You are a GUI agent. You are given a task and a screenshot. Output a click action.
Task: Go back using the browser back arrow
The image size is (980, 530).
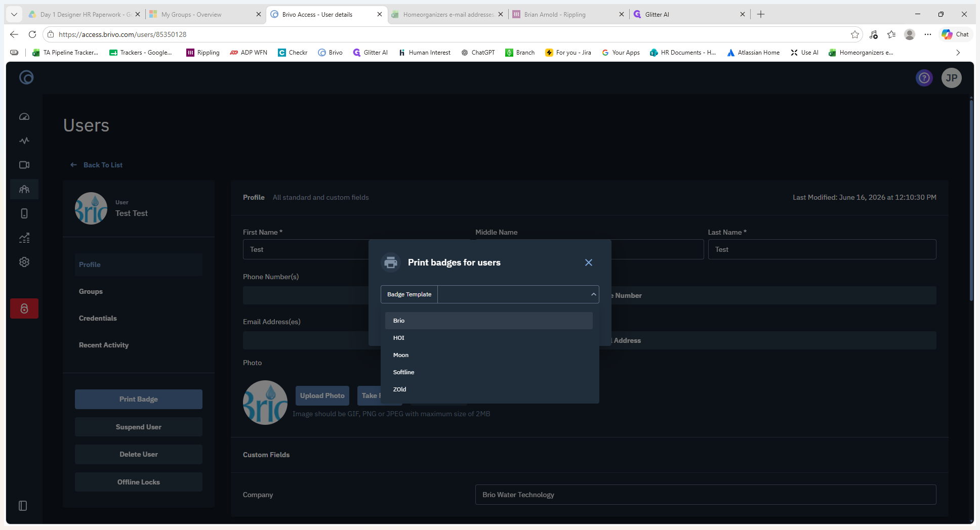pyautogui.click(x=14, y=34)
